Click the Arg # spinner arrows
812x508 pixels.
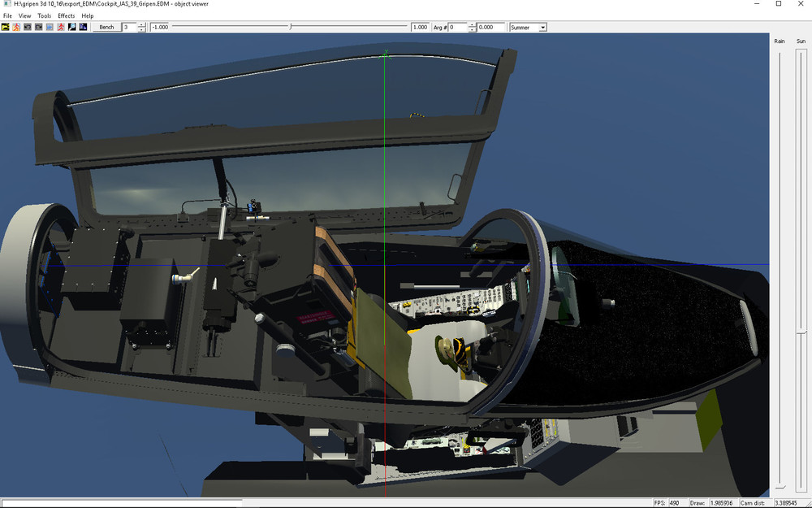(x=472, y=27)
